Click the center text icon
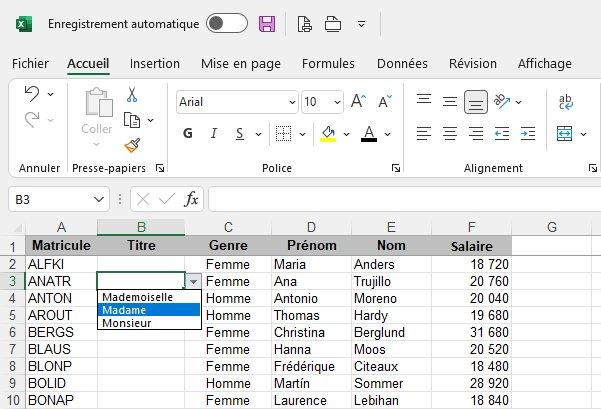Screen dimensions: 601x409 (450, 133)
